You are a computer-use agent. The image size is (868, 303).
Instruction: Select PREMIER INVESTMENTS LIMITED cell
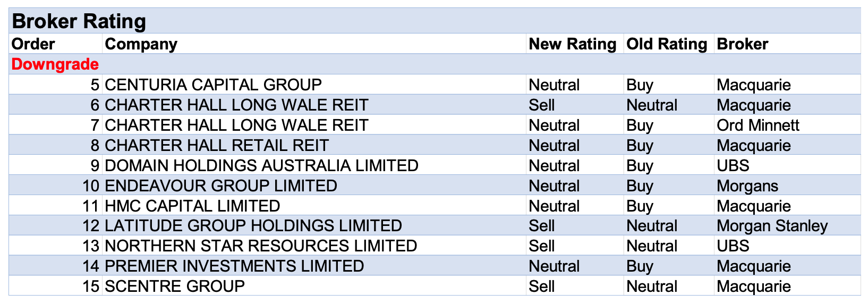pos(234,266)
